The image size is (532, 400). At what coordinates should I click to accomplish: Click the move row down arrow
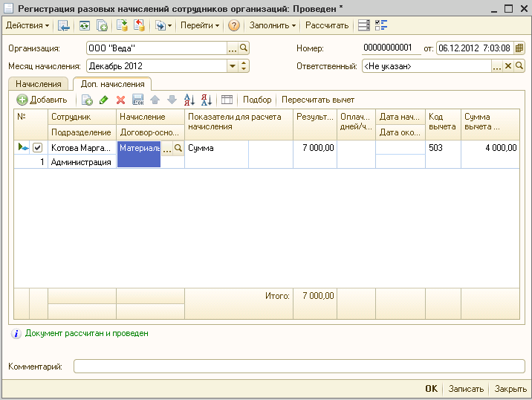coord(172,100)
